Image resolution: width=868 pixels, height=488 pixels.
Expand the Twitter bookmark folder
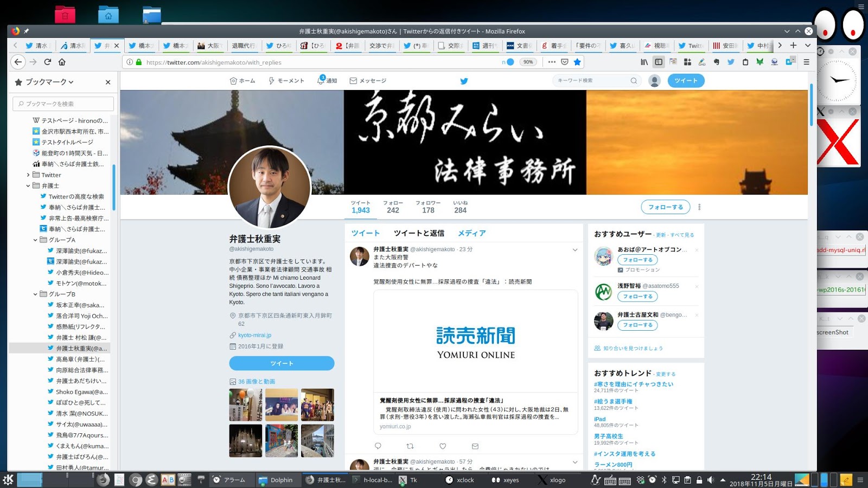point(28,175)
